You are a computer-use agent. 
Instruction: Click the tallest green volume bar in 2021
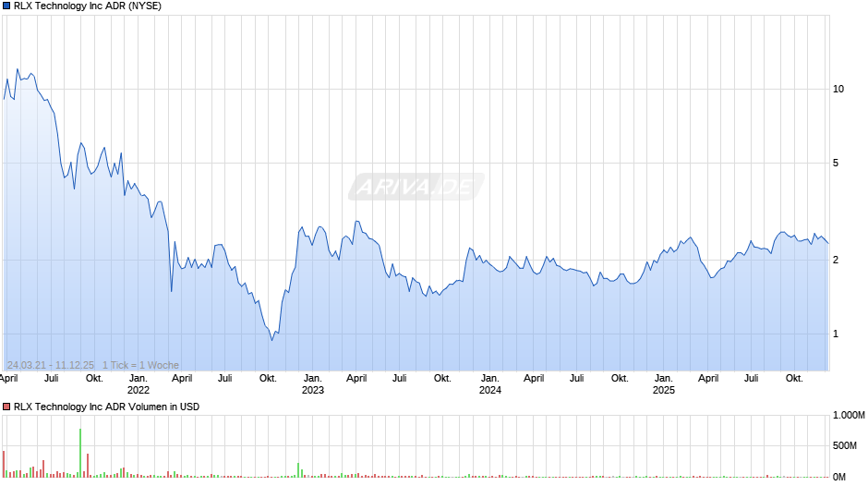tap(80, 453)
